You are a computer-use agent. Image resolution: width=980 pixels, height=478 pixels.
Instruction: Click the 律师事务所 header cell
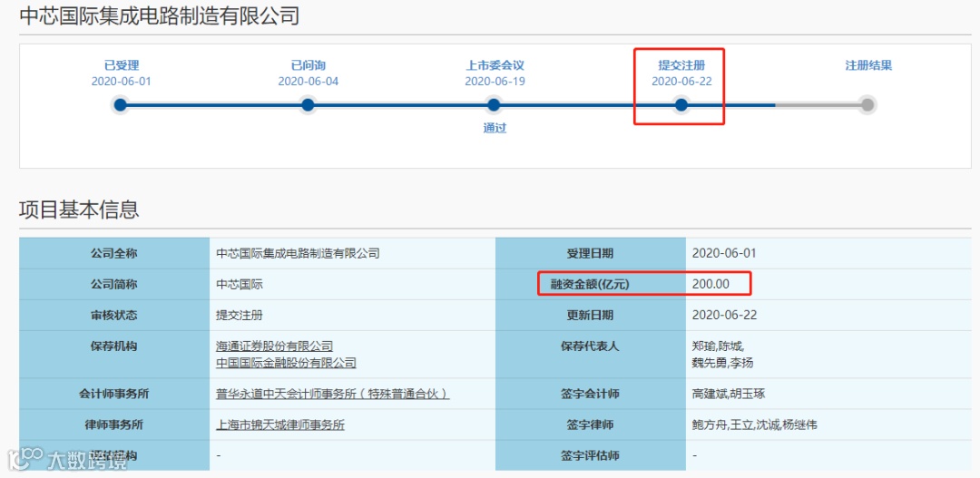pos(114,425)
